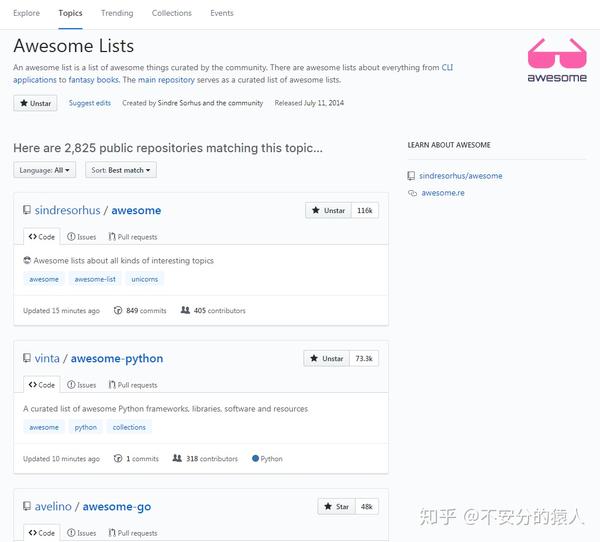Open Pull requests for sindresorhus/awesome
Viewport: 600px width, 542px height.
(133, 237)
